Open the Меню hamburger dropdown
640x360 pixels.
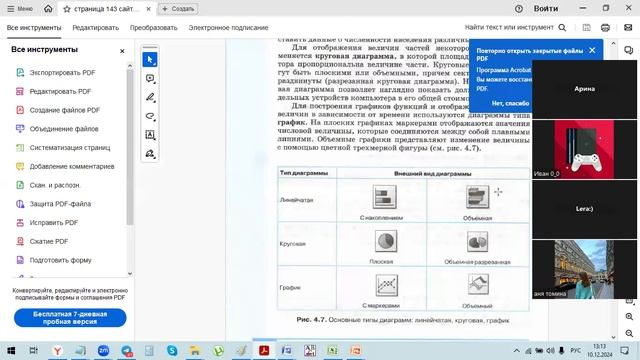pos(20,9)
